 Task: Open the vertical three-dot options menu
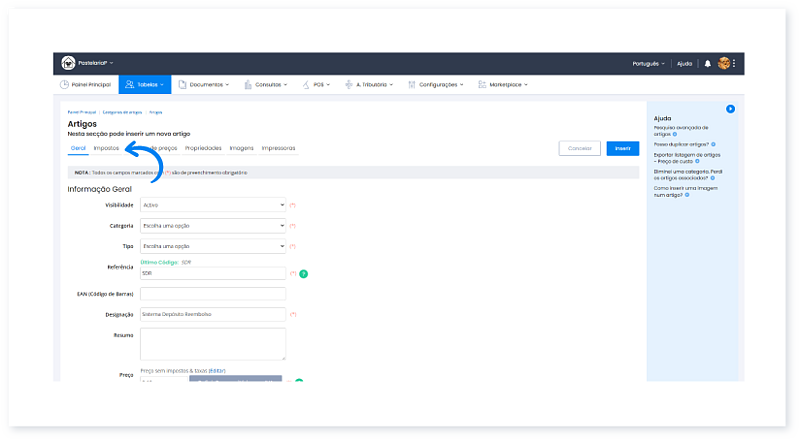(735, 63)
